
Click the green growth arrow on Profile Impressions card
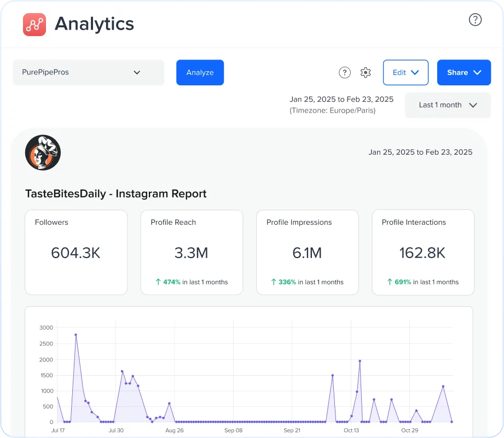tap(273, 282)
